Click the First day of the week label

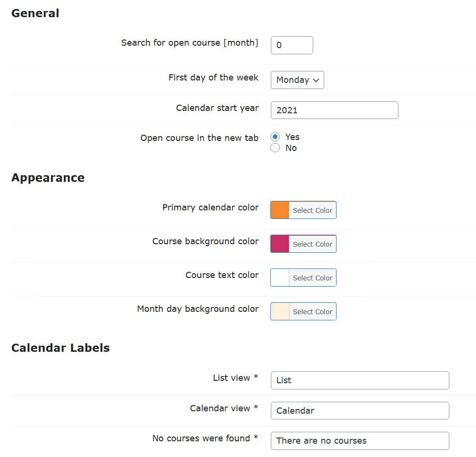[213, 78]
